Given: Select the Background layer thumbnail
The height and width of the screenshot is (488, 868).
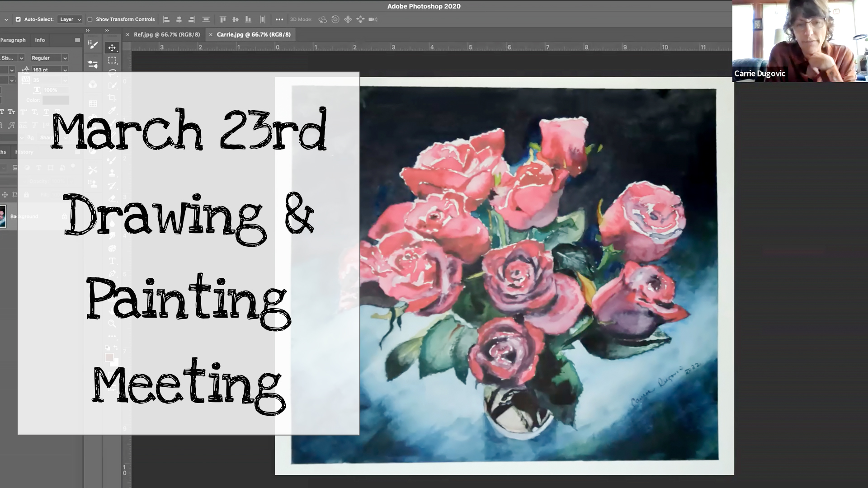Looking at the screenshot, I should 2,216.
